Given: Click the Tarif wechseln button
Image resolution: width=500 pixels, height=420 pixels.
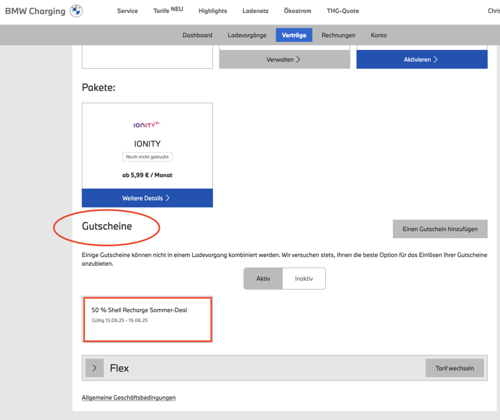Looking at the screenshot, I should [x=455, y=368].
